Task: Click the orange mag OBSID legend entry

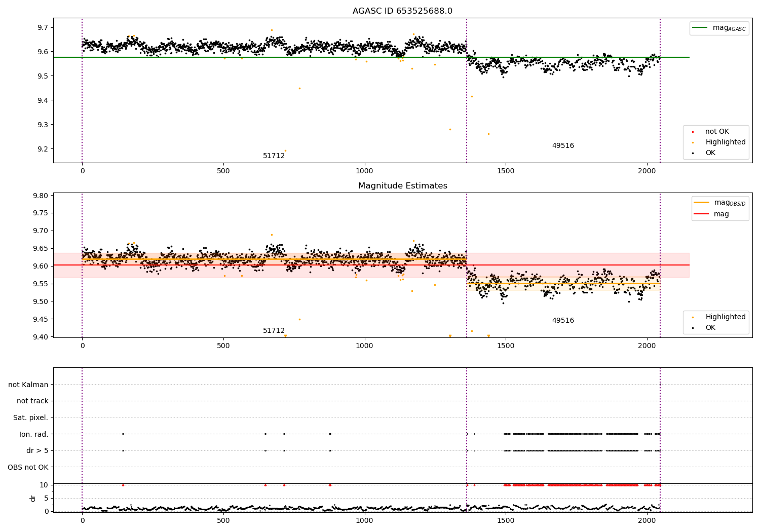Action: click(x=719, y=203)
